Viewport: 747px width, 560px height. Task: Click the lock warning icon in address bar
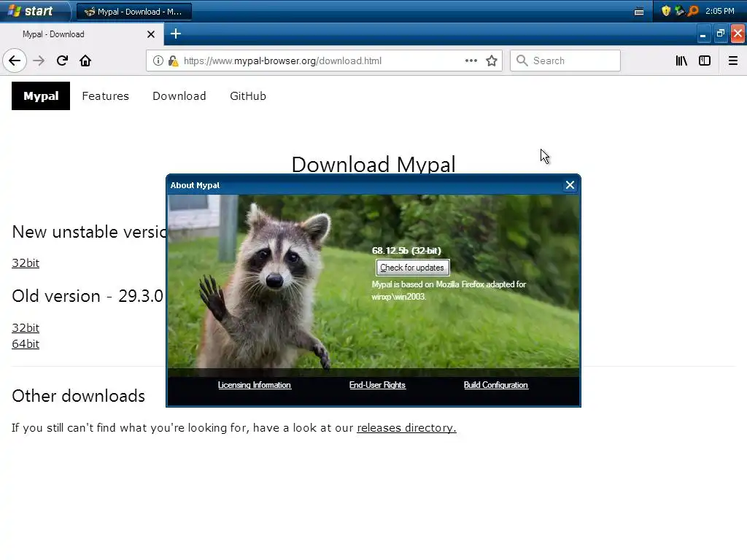pos(174,61)
